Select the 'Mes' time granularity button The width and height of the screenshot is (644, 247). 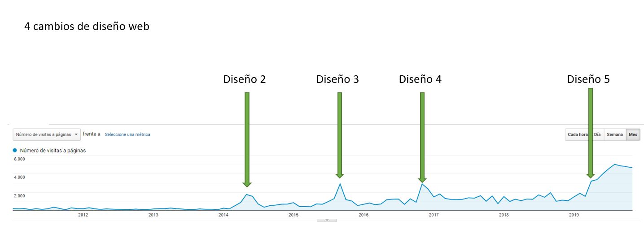click(633, 134)
